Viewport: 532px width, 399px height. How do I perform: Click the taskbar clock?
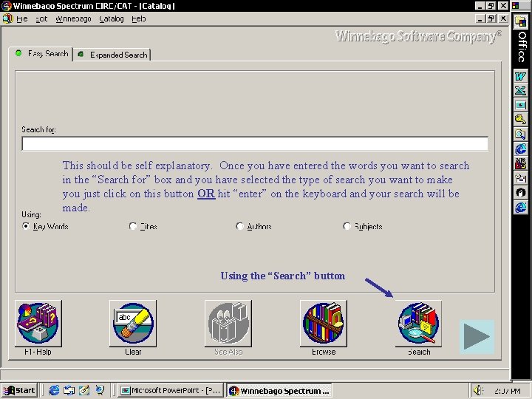click(x=508, y=391)
